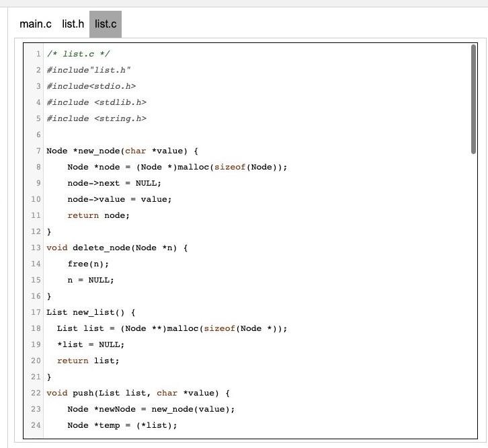Click 'List new_list() {' on line 17
Image resolution: width=488 pixels, height=448 pixels.
pyautogui.click(x=91, y=313)
